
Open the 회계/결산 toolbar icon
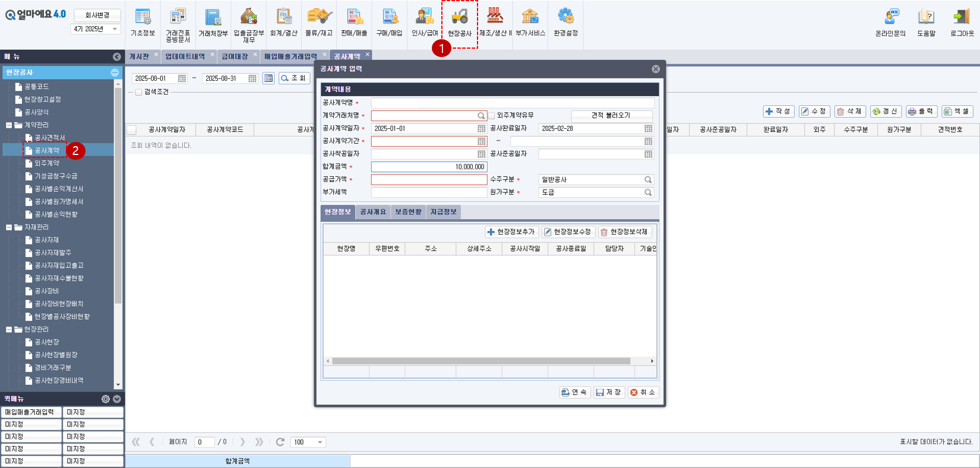(284, 23)
